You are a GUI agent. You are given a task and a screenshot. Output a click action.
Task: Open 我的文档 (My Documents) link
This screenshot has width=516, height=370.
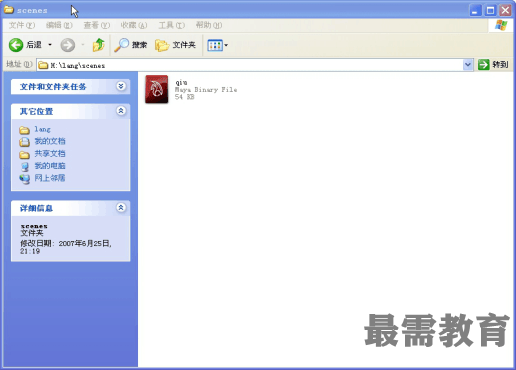(50, 141)
